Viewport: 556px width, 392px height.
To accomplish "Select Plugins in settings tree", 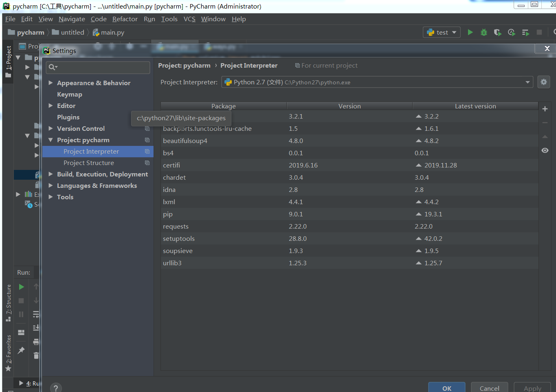I will 68,117.
